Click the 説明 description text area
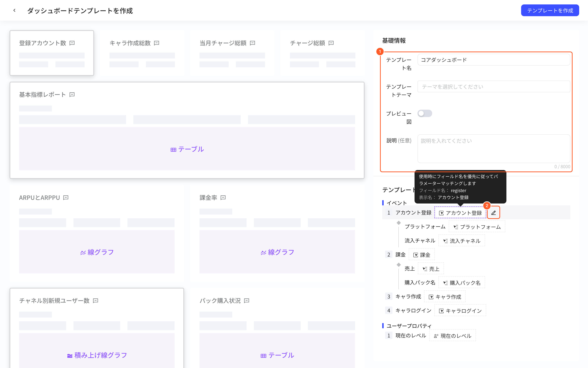The width and height of the screenshot is (588, 368). click(494, 148)
